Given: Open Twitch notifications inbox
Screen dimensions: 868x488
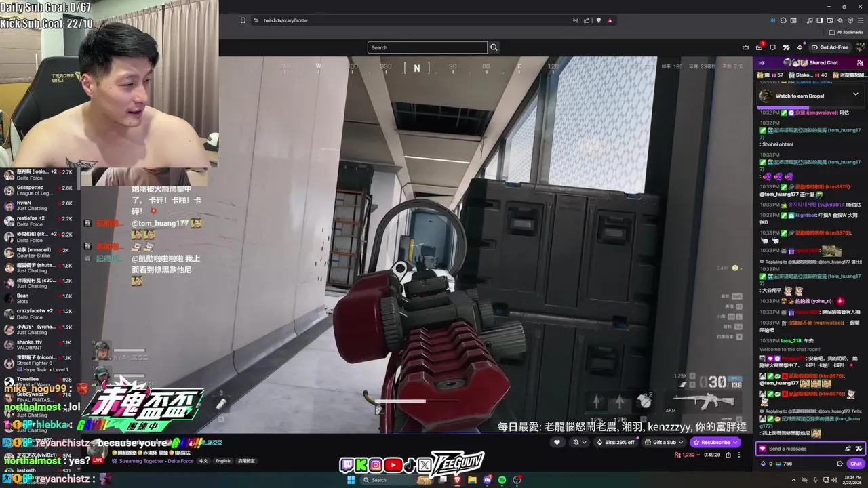Looking at the screenshot, I should [x=759, y=47].
